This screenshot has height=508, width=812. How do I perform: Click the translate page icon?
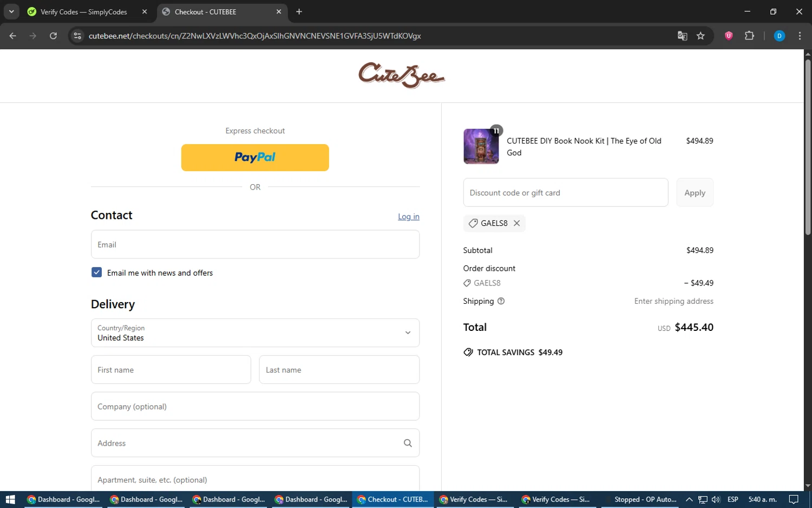tap(682, 36)
